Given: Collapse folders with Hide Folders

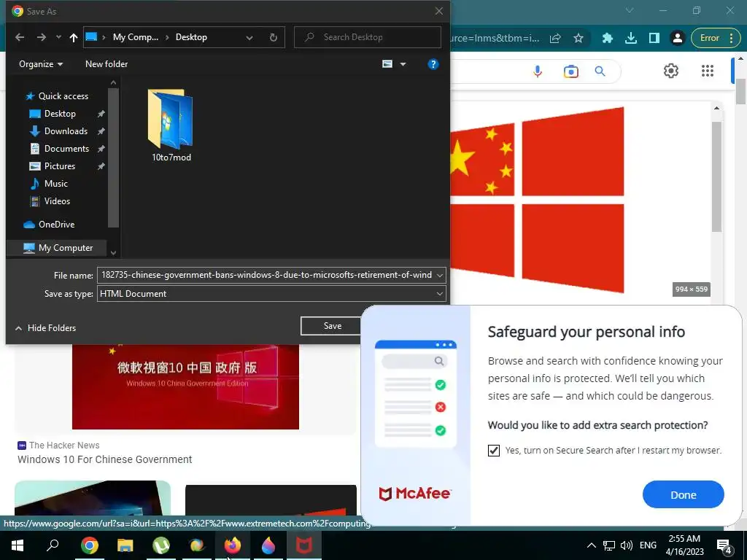Looking at the screenshot, I should (46, 327).
